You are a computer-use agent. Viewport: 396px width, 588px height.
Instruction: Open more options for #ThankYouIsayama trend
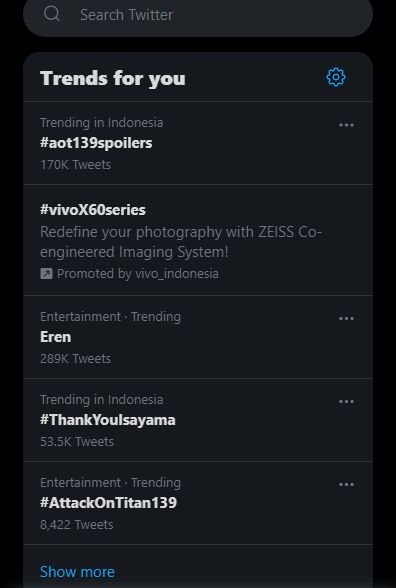point(346,402)
